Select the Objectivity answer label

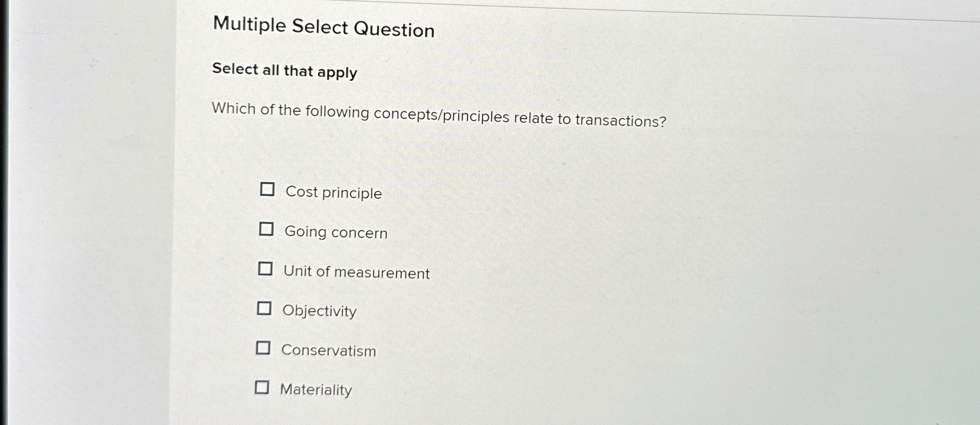point(319,311)
